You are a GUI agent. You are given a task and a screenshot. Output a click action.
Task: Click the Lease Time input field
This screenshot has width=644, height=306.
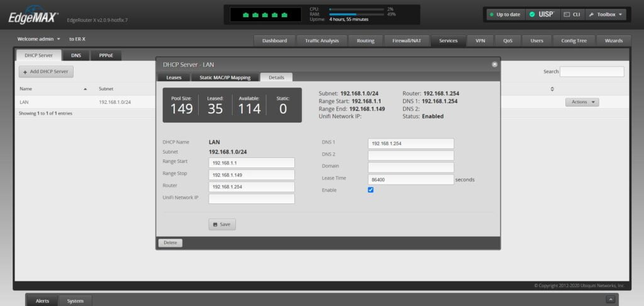tap(411, 179)
